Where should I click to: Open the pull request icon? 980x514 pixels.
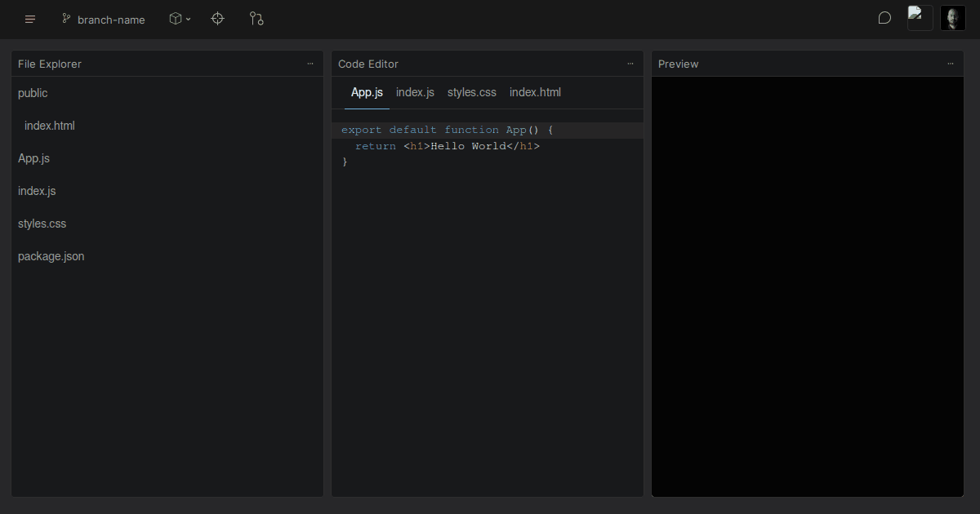256,18
